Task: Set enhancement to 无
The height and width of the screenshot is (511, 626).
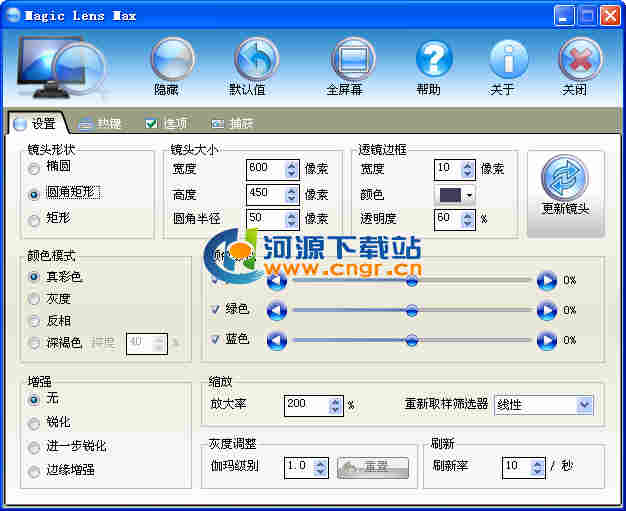Action: click(x=34, y=399)
